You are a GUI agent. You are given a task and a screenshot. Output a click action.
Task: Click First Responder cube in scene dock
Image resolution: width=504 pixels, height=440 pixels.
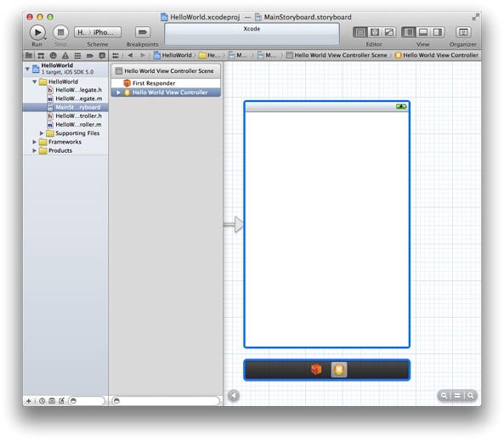(316, 369)
